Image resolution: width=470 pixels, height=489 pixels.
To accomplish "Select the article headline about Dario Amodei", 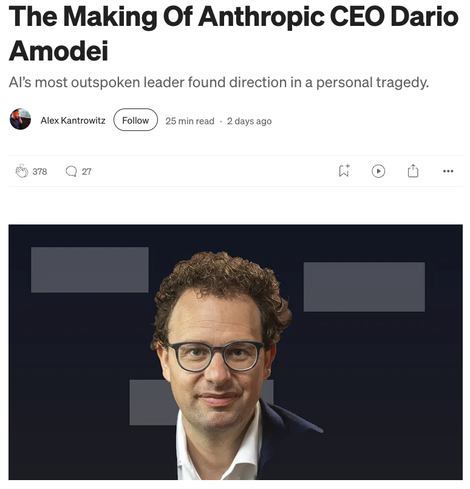I will 233,33.
